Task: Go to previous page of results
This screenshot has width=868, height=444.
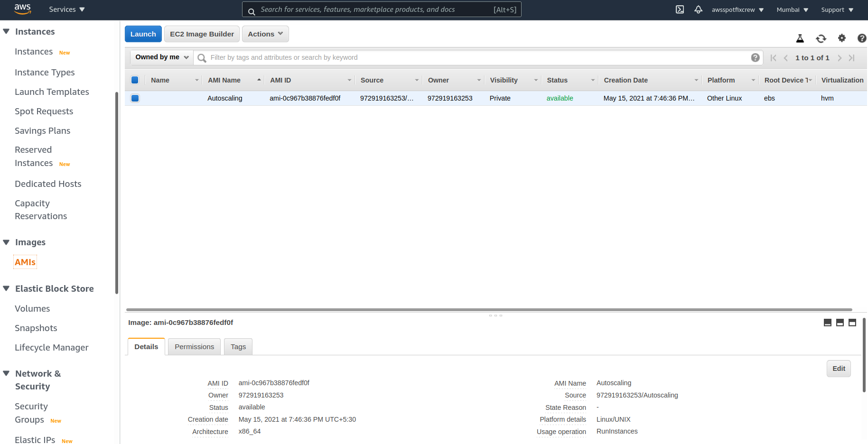Action: tap(786, 58)
